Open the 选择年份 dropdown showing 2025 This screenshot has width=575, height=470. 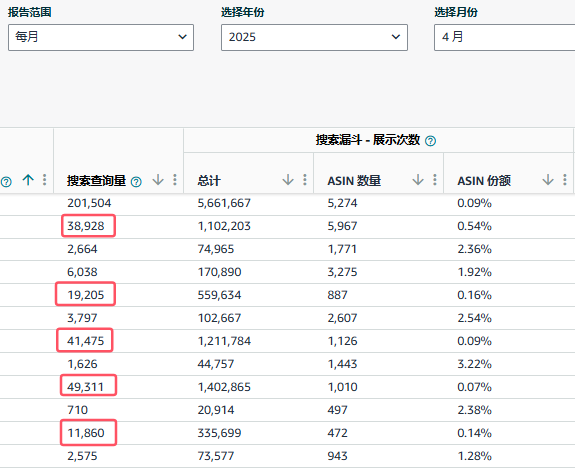click(314, 37)
